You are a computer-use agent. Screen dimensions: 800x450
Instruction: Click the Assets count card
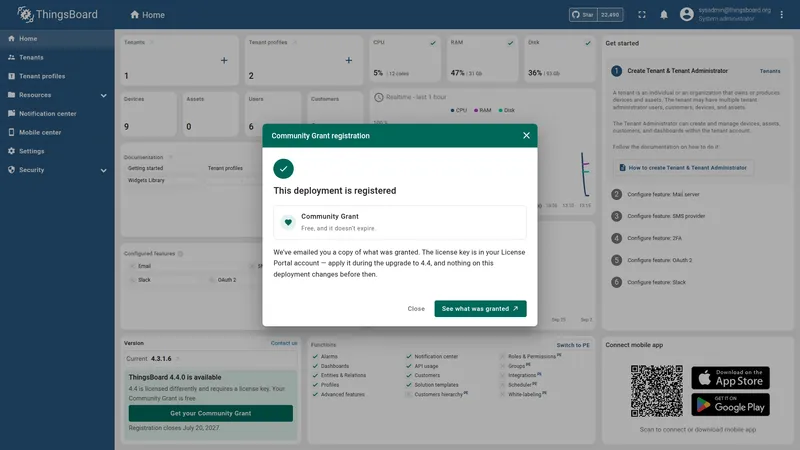(x=211, y=114)
